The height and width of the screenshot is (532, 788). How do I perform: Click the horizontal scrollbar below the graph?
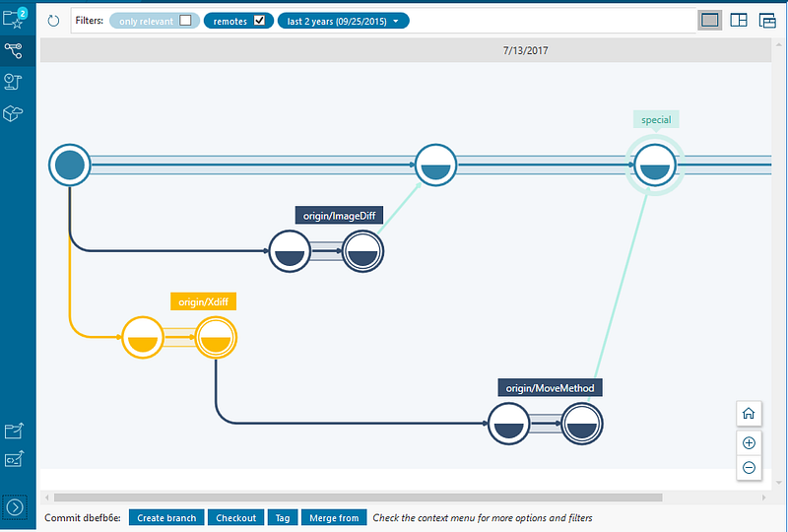[x=394, y=498]
